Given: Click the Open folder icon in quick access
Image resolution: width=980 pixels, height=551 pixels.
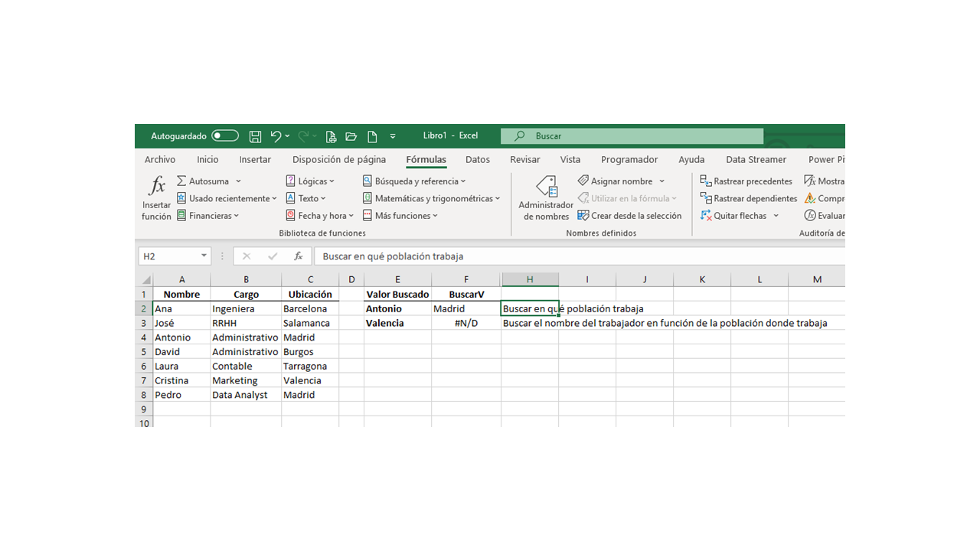Looking at the screenshot, I should [x=351, y=136].
